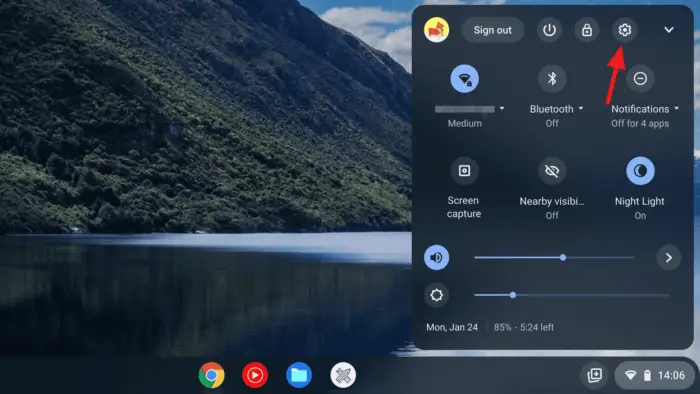This screenshot has width=700, height=394.
Task: Open Settings via the gear icon
Action: click(624, 30)
